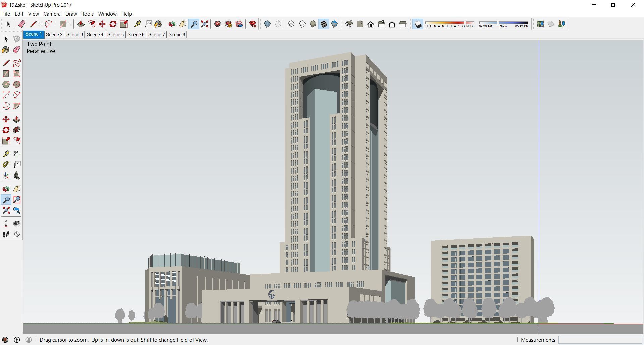644x345 pixels.
Task: Choose the Line pencil tool in top toolbar
Action: [x=33, y=24]
